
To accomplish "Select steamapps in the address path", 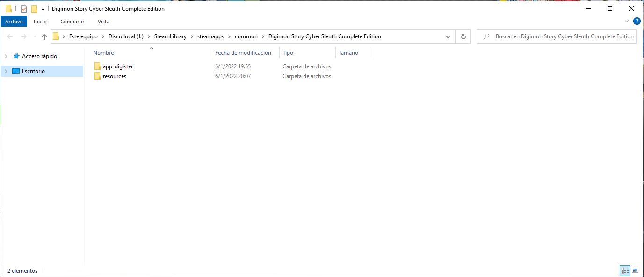I will pos(211,36).
